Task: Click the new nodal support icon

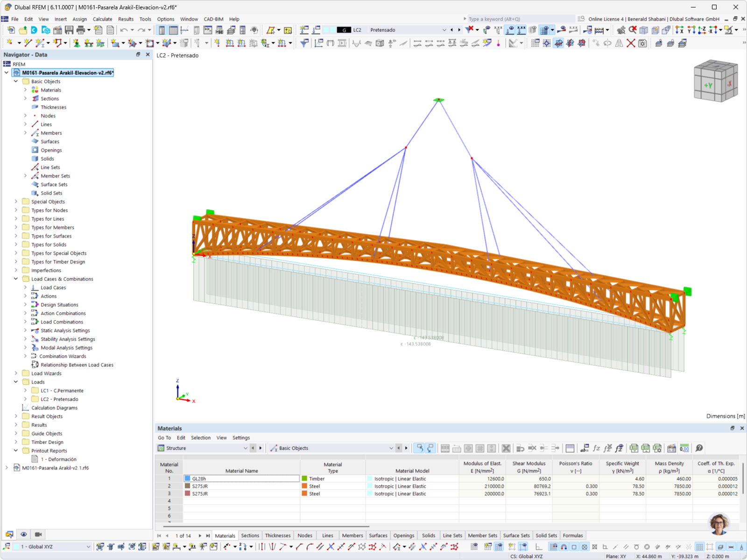Action: [x=77, y=43]
